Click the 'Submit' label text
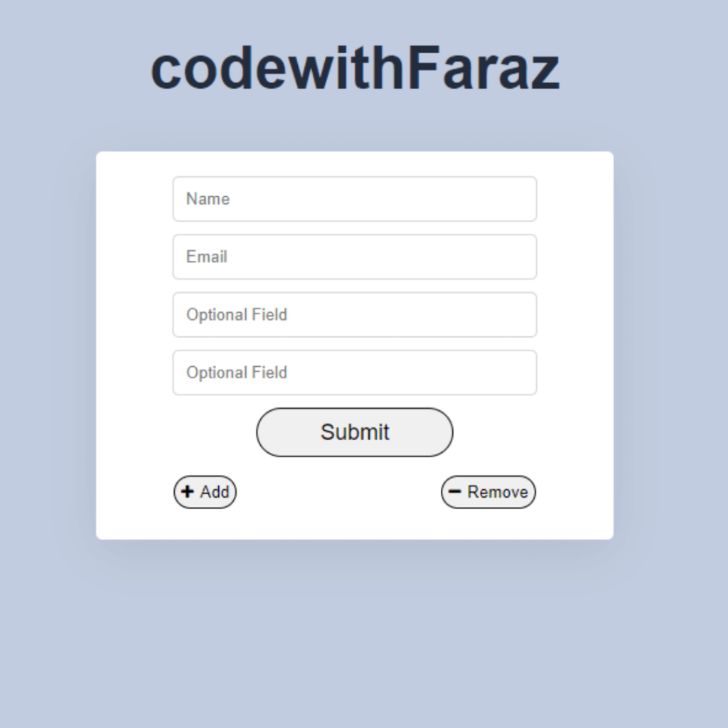728x728 pixels. tap(355, 432)
